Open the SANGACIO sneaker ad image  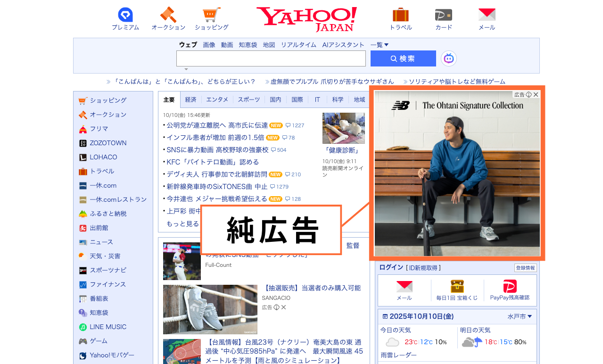[210, 309]
